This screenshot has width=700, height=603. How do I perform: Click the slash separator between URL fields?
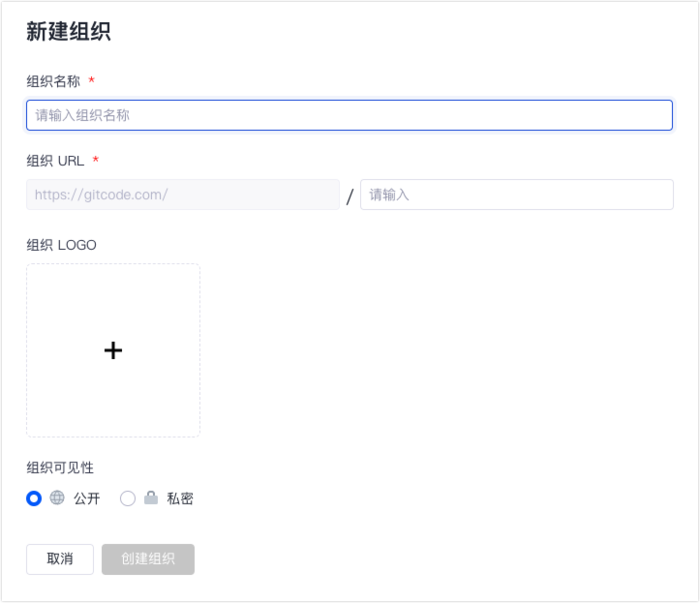(350, 196)
